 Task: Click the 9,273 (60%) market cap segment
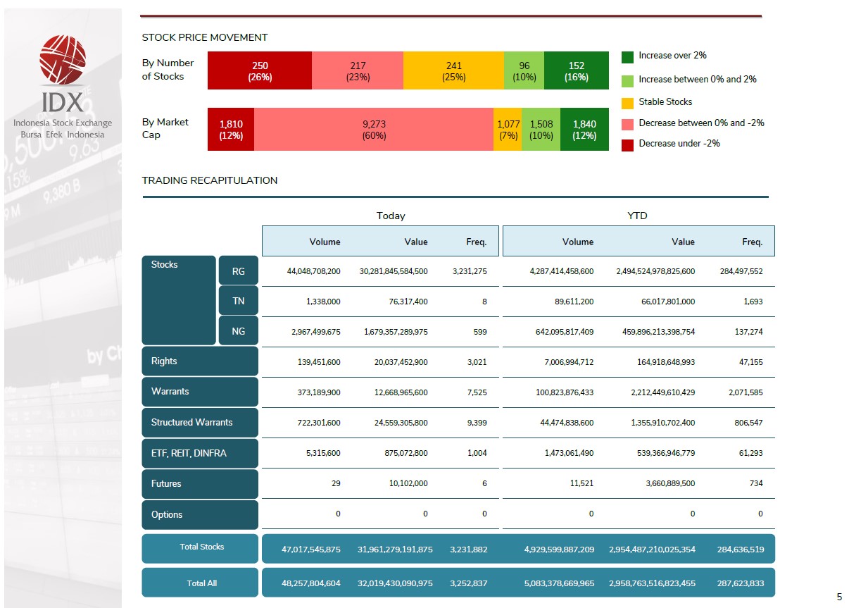pyautogui.click(x=374, y=130)
